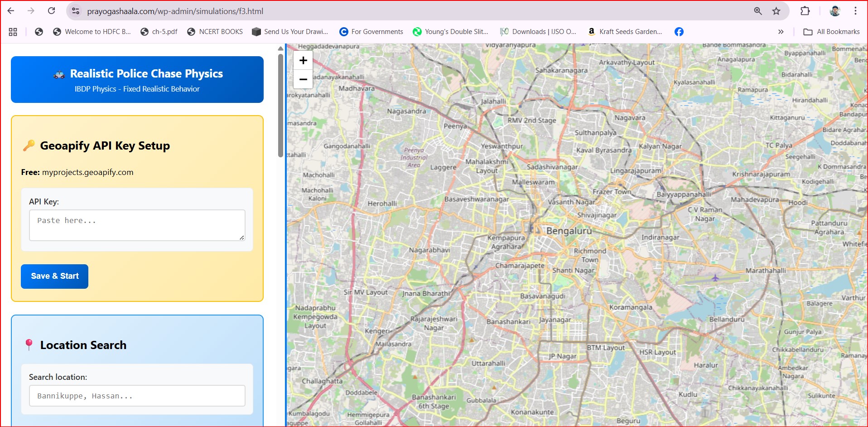868x427 pixels.
Task: Expand hidden bookmarks overflow chevron
Action: coord(781,32)
